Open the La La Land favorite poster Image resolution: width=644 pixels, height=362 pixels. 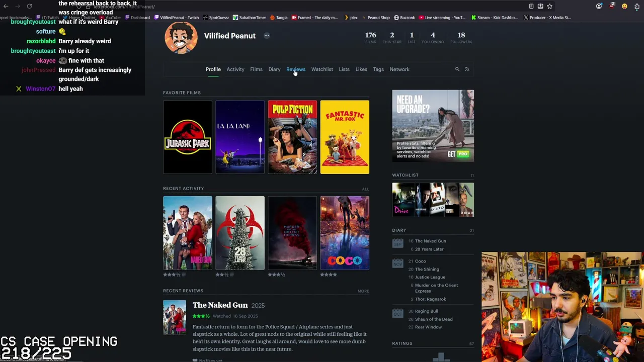click(240, 137)
